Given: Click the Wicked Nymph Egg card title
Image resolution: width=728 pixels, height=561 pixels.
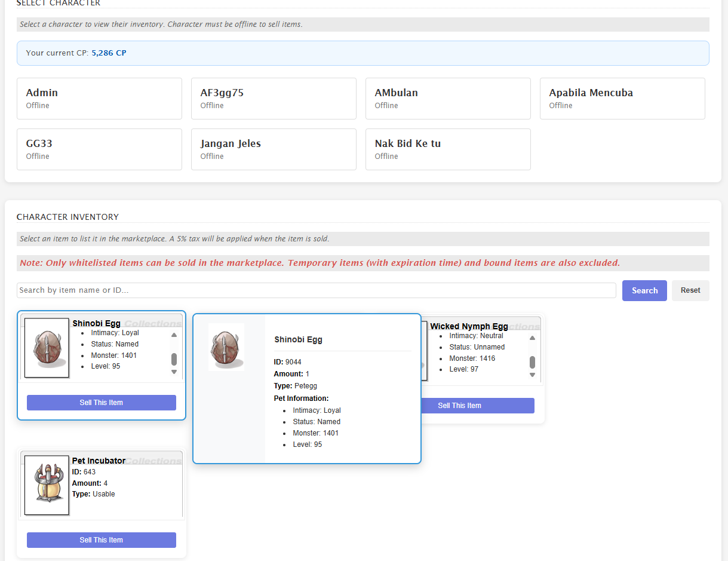Looking at the screenshot, I should point(469,326).
